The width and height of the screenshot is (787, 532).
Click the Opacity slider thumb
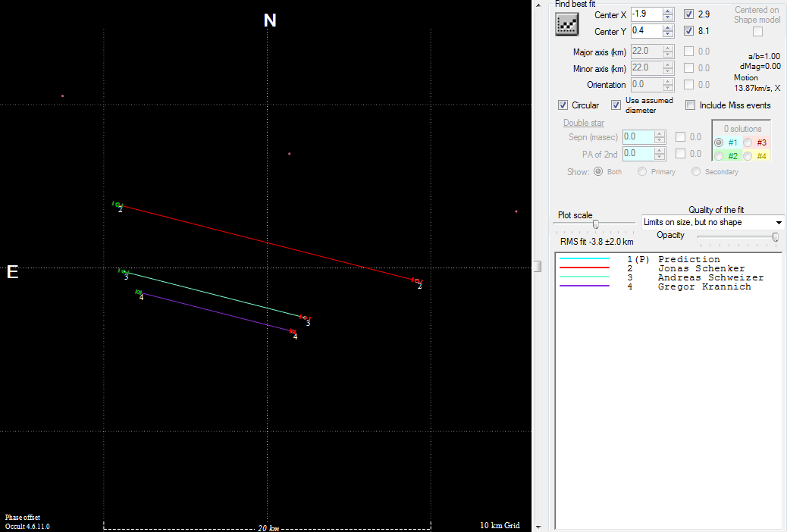pos(776,237)
